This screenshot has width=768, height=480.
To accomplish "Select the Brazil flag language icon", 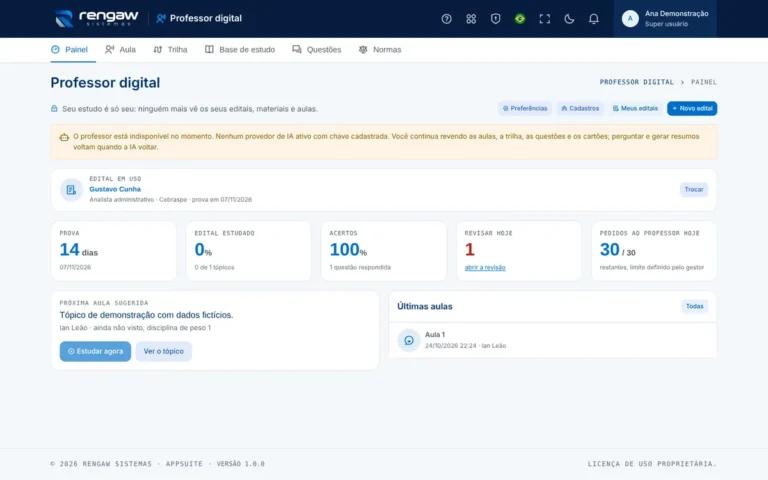I will pyautogui.click(x=520, y=19).
